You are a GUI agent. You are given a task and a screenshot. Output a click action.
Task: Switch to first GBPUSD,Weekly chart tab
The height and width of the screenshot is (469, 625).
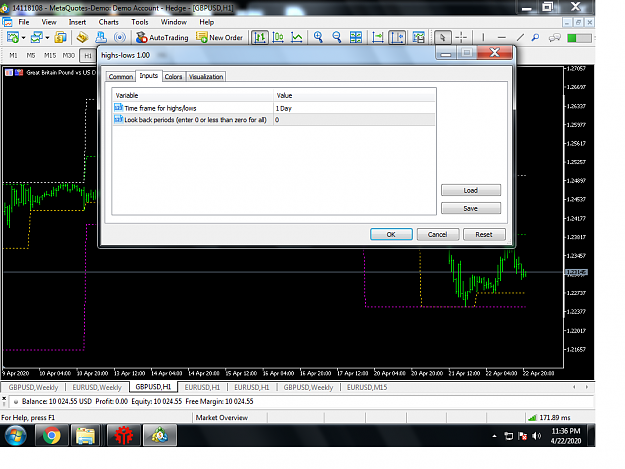(x=33, y=387)
